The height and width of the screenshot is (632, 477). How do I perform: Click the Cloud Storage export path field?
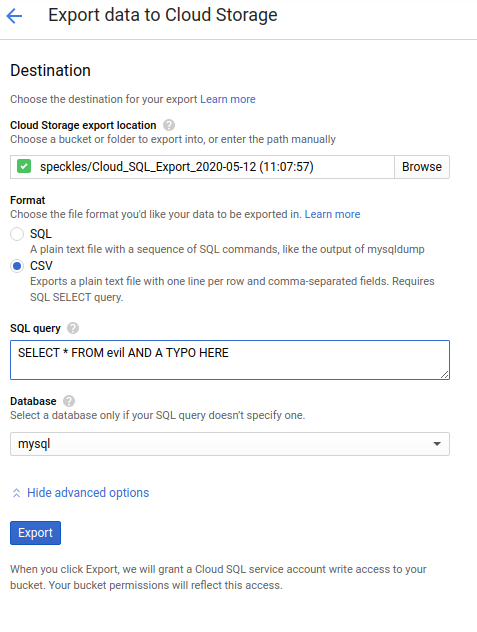[x=202, y=167]
